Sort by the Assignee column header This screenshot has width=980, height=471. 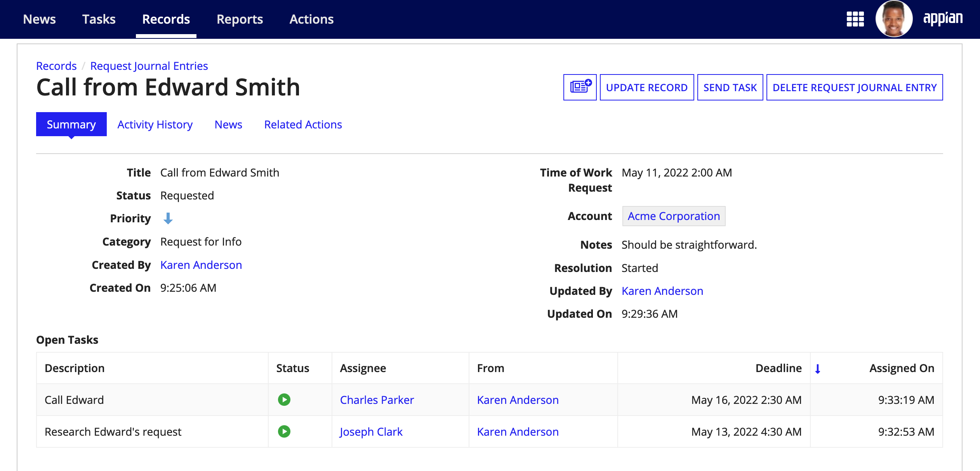point(363,368)
